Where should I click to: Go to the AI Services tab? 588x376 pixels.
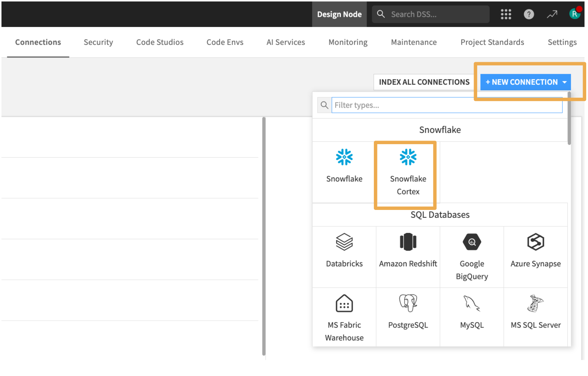tap(286, 42)
